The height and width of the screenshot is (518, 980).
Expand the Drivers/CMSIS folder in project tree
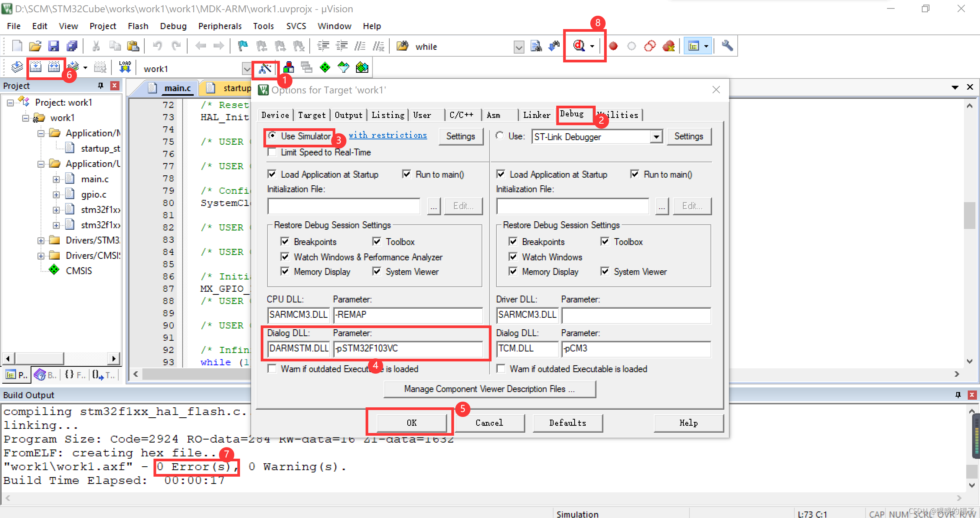(41, 256)
